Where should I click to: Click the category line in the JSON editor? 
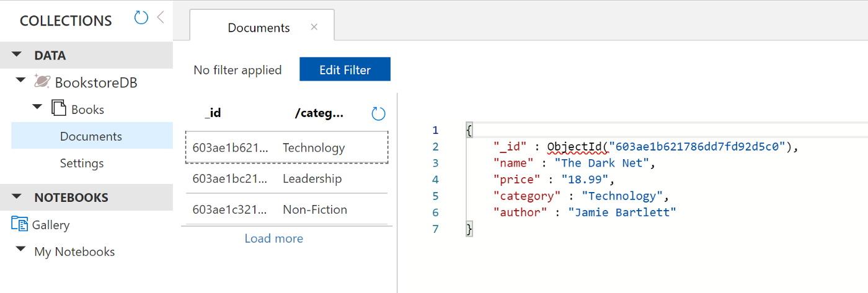[x=582, y=196]
